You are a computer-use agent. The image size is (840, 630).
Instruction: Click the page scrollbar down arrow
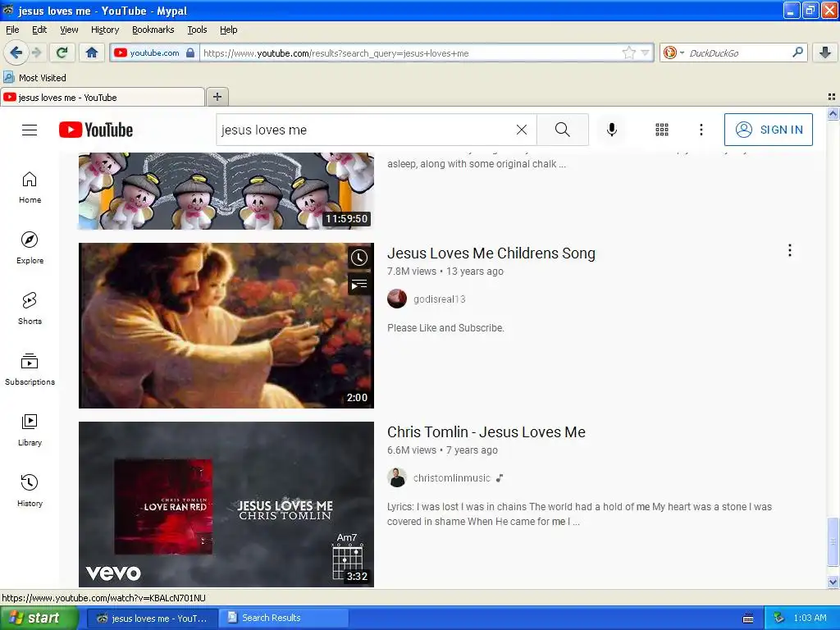833,582
